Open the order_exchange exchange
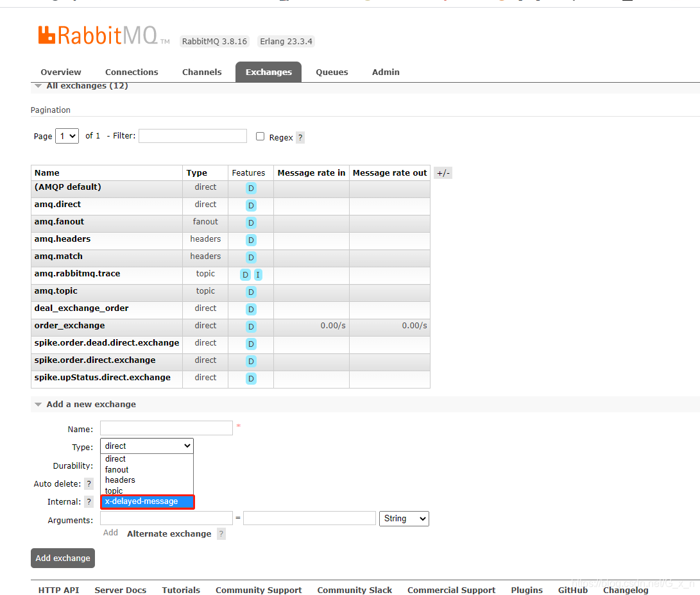Image resolution: width=700 pixels, height=595 pixels. point(70,326)
